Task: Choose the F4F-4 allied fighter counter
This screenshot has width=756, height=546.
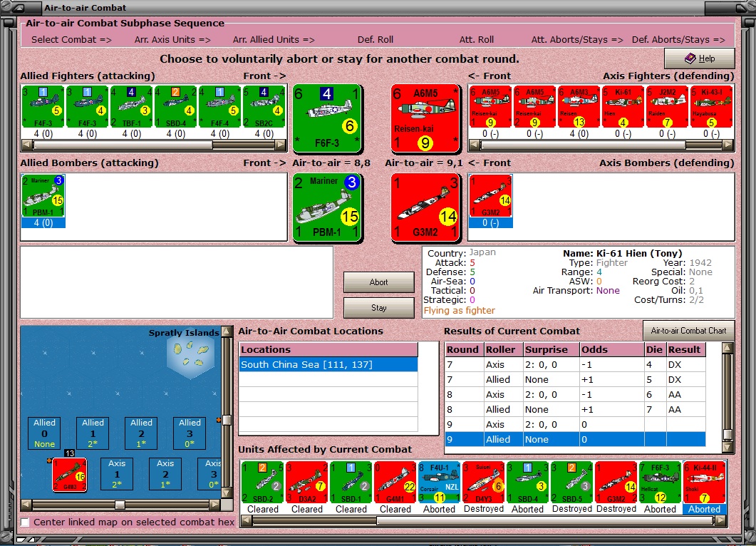Action: click(x=220, y=107)
